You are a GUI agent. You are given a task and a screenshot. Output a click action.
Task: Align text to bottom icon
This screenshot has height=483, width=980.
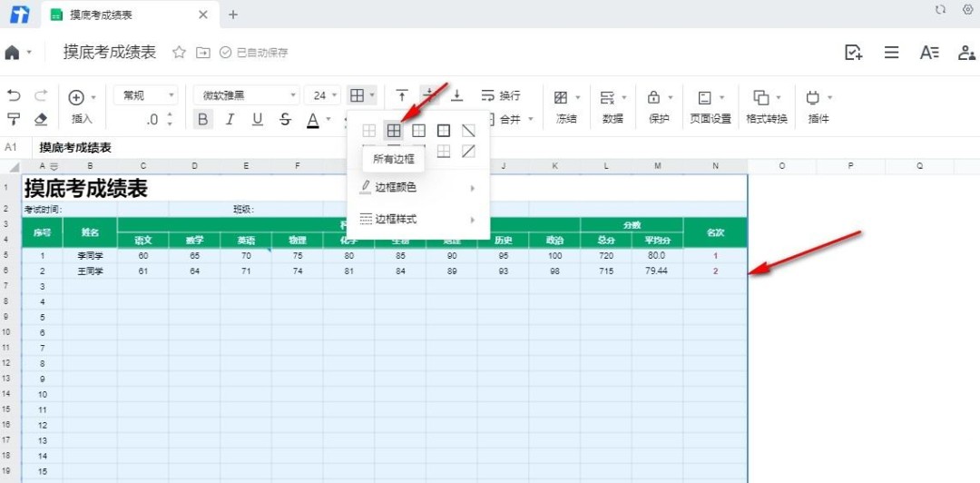point(457,95)
